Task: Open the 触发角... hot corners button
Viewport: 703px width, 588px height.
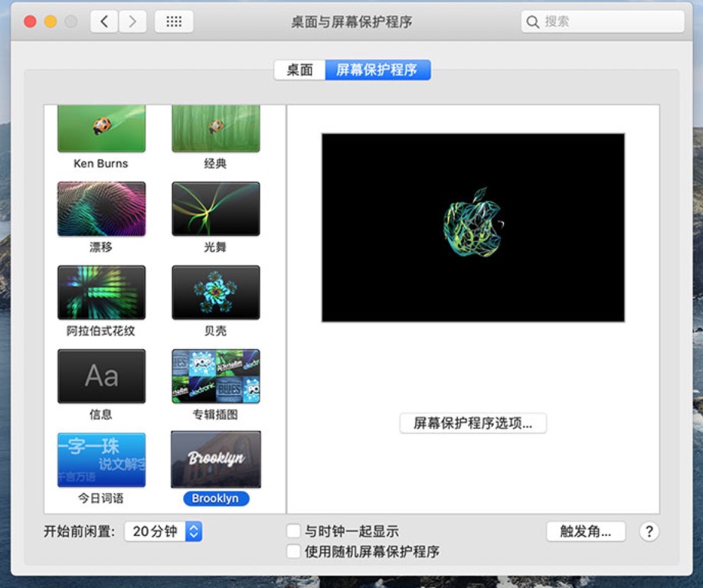Action: [x=586, y=531]
